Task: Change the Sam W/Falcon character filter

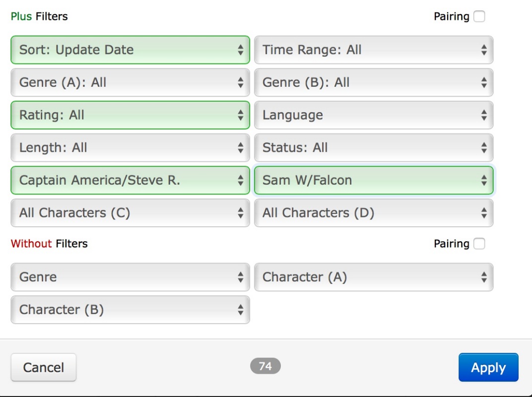Action: coord(373,180)
